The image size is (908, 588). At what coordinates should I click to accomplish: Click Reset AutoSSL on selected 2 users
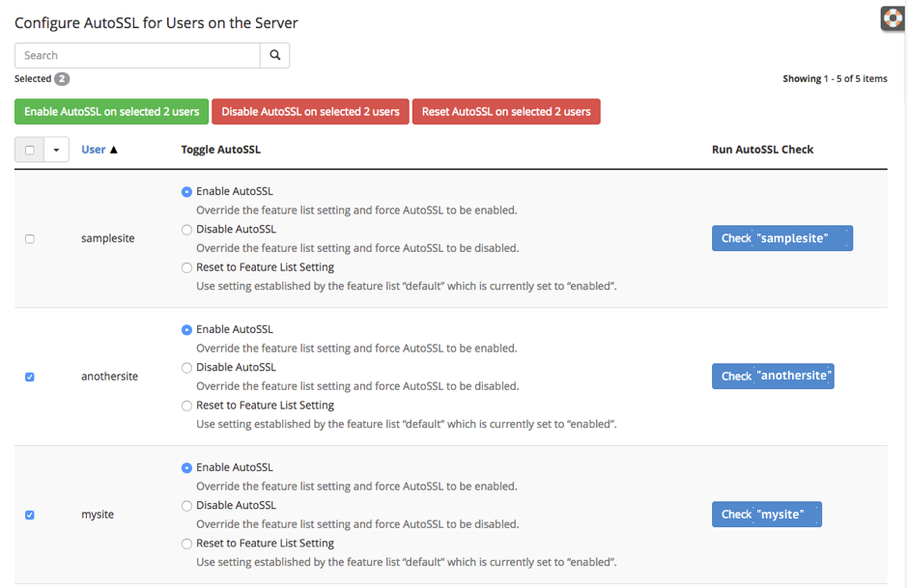506,111
